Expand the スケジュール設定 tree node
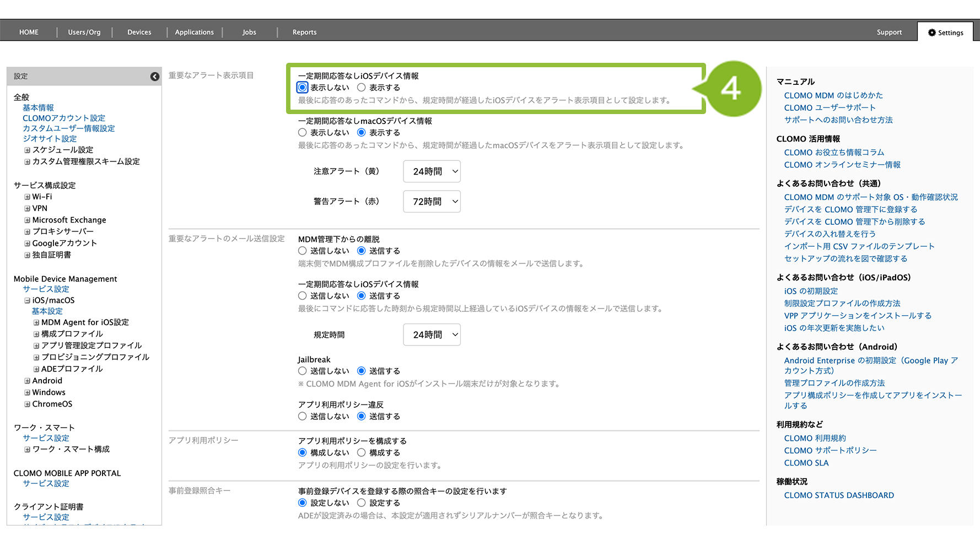 click(27, 150)
